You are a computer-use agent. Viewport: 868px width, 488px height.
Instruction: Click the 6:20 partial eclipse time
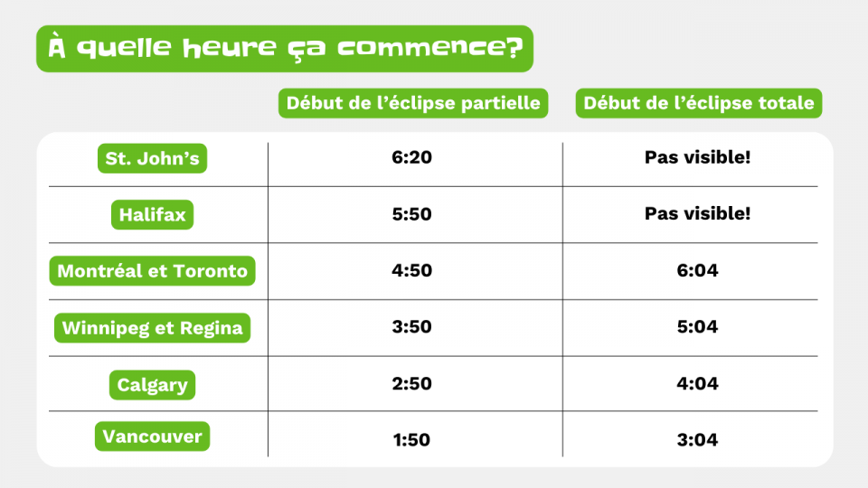tap(412, 158)
